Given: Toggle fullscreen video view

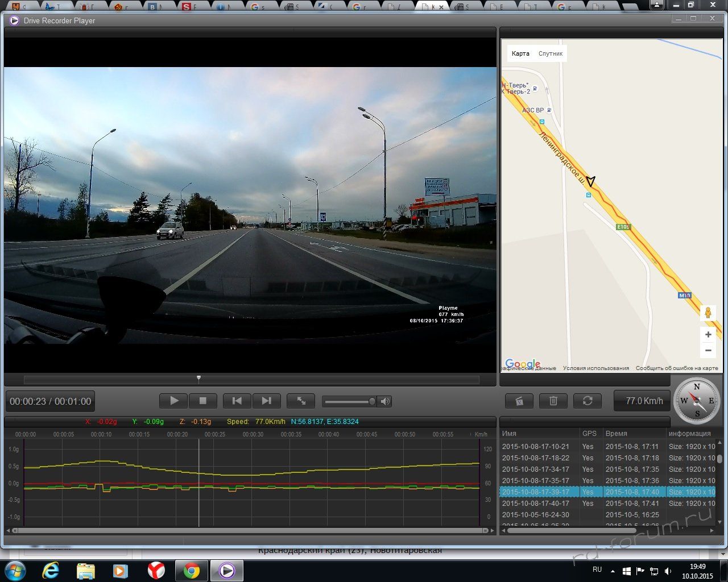Looking at the screenshot, I should point(301,401).
